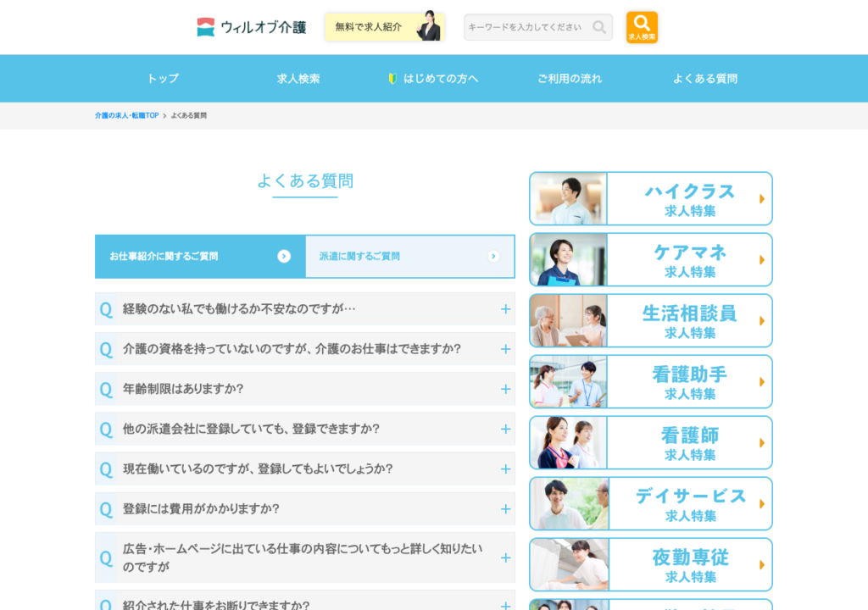Click the arrow circle on お仕事紹介 tab

pos(284,257)
